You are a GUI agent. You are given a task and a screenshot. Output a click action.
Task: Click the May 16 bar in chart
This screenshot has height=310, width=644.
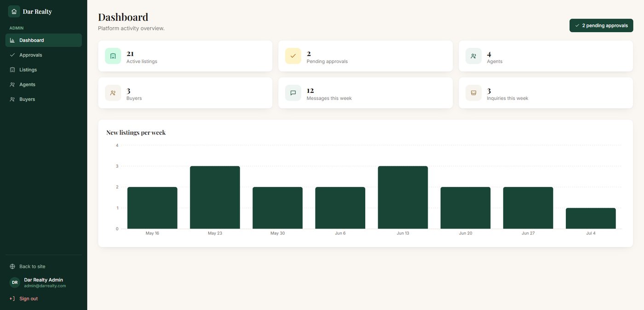pos(152,208)
